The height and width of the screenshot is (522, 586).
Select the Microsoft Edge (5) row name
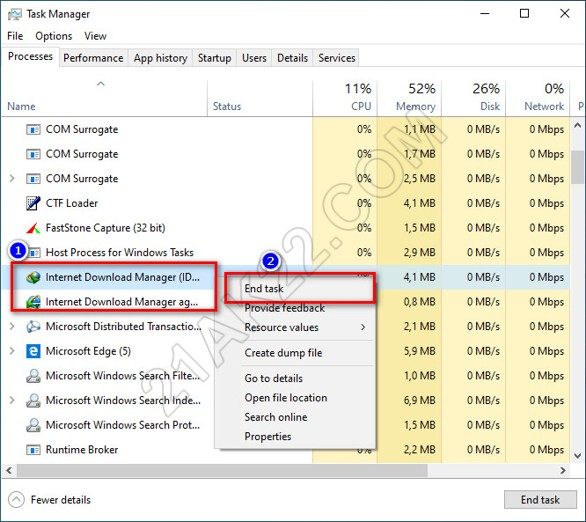[88, 351]
